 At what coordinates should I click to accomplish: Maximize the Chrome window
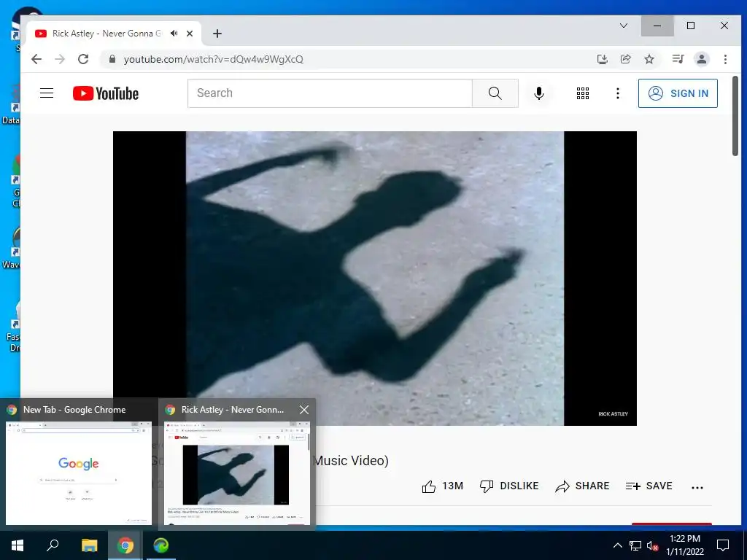coord(691,26)
